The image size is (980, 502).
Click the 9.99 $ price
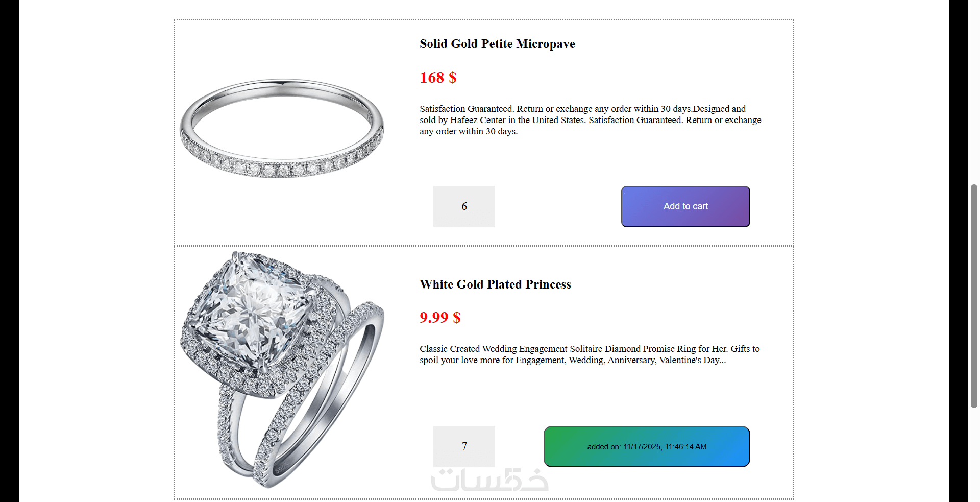(x=439, y=318)
